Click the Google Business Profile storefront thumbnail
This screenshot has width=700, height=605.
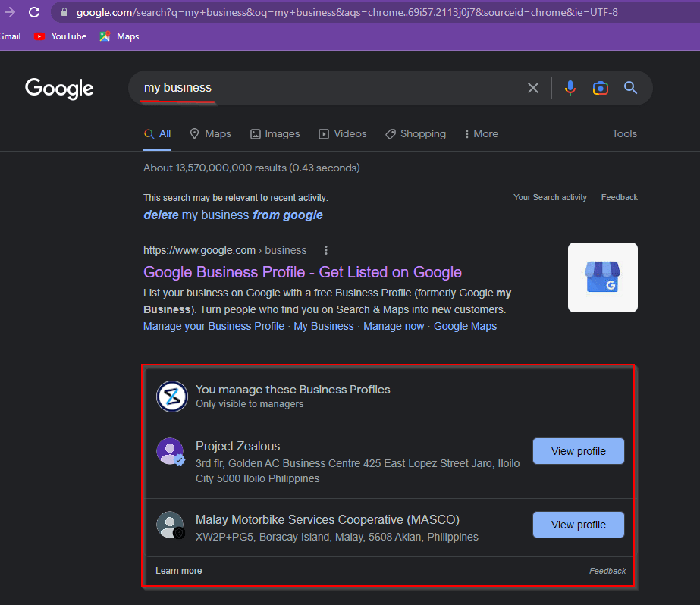pos(602,277)
